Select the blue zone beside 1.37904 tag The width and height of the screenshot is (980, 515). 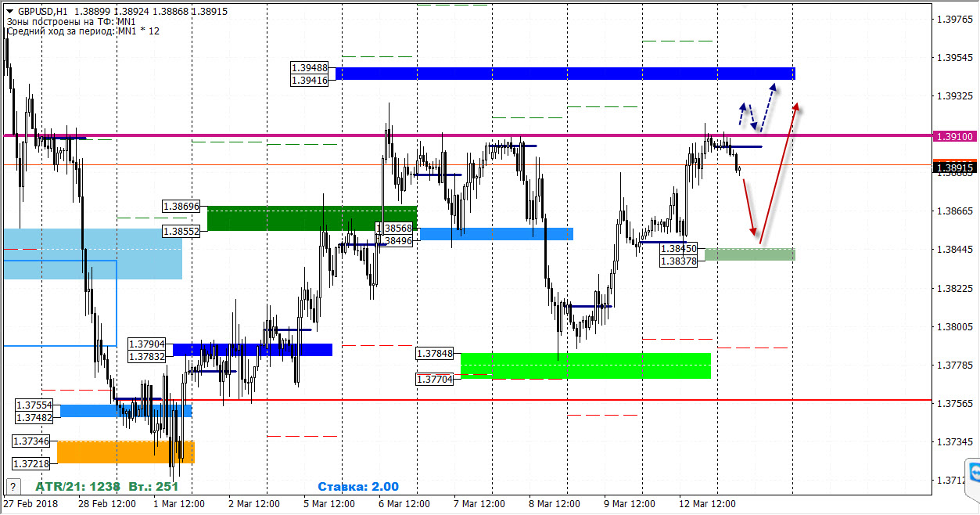tap(253, 350)
